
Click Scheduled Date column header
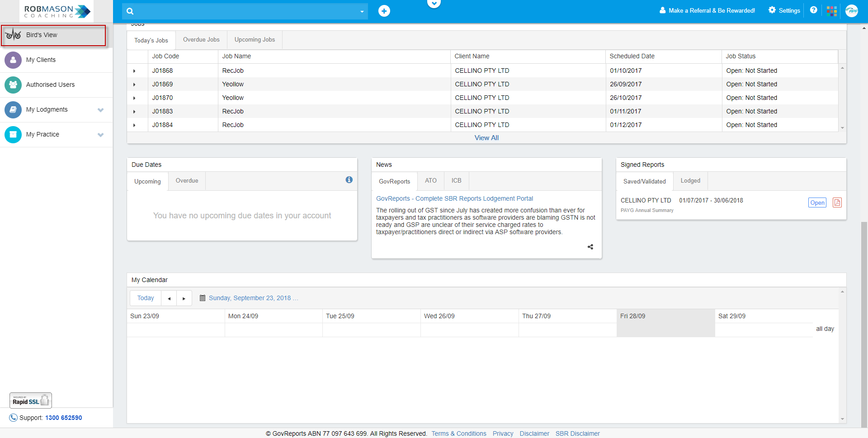click(663, 57)
